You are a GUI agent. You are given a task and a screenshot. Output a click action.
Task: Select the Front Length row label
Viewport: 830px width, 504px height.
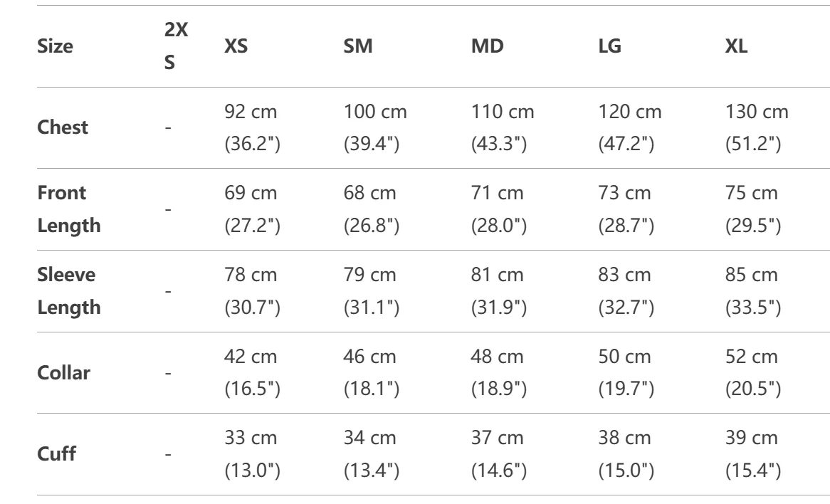click(x=68, y=209)
